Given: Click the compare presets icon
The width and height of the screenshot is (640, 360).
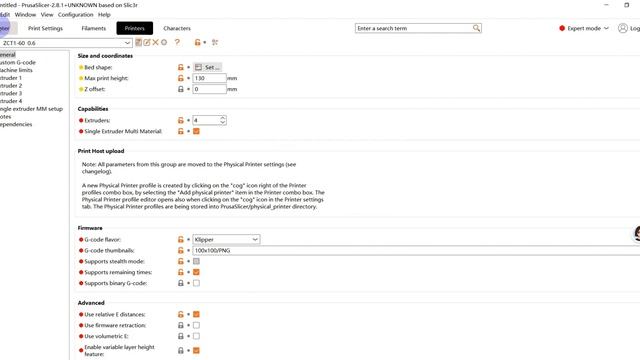Looking at the screenshot, I should 215,42.
